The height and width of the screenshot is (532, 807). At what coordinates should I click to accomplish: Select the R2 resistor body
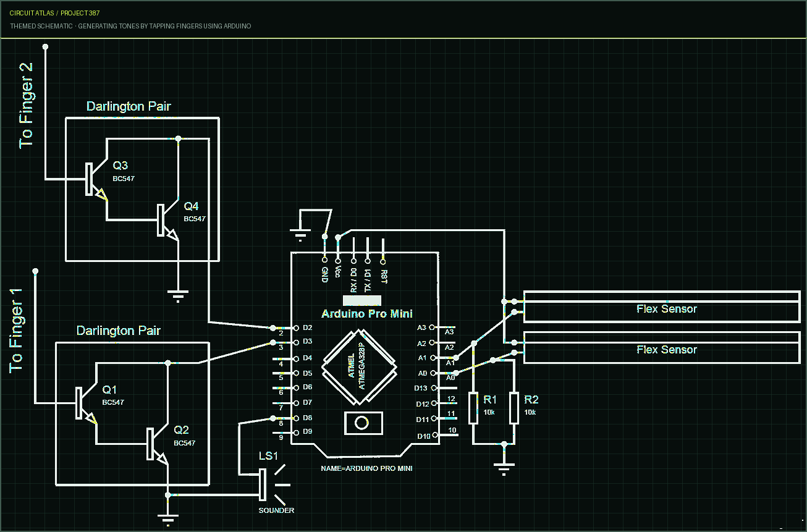click(x=513, y=408)
